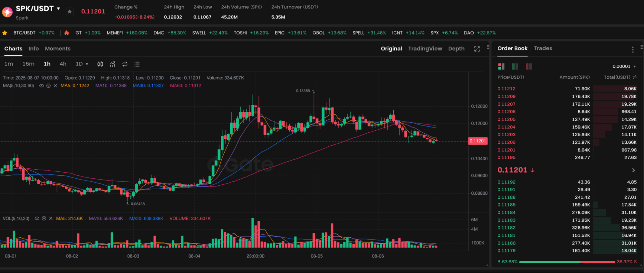This screenshot has width=644, height=273.
Task: Select the 1m timeframe
Action: click(9, 64)
